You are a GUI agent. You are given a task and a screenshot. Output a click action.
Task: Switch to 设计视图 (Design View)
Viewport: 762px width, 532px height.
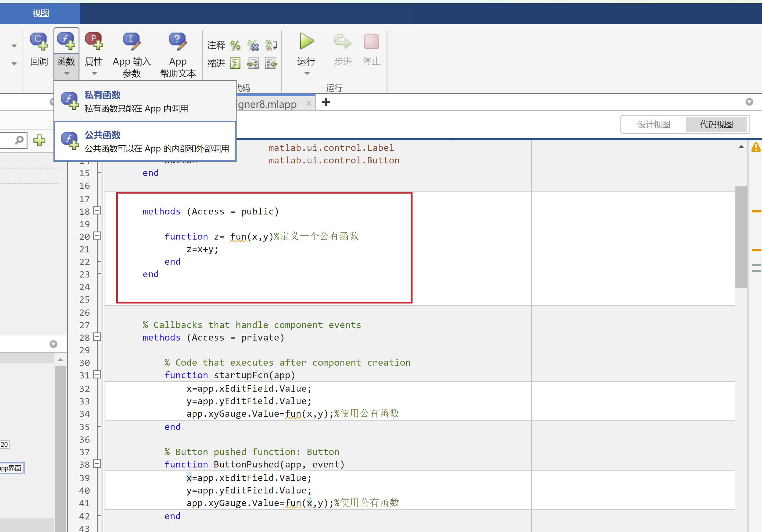[x=654, y=125]
